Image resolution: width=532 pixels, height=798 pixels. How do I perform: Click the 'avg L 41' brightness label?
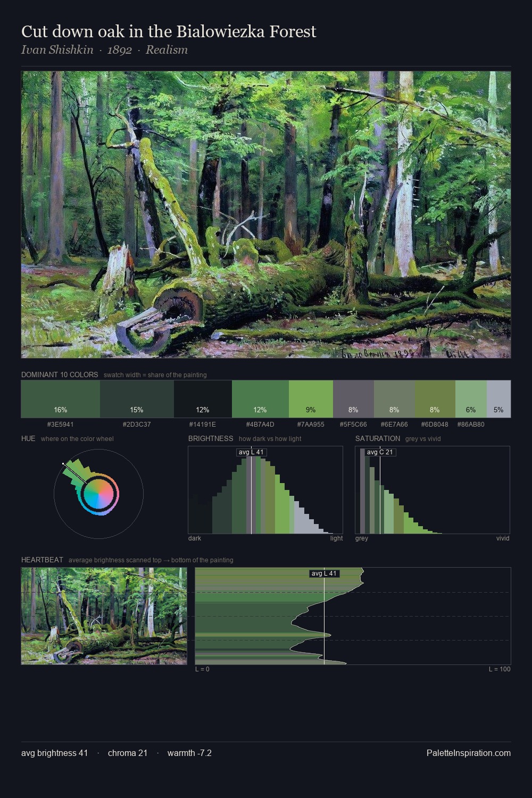(251, 452)
